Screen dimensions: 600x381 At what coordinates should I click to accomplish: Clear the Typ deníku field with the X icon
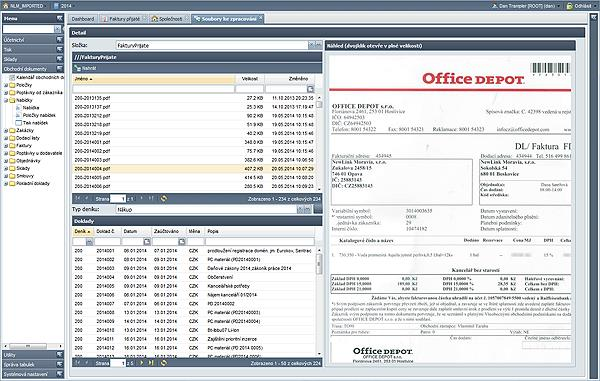pos(300,209)
